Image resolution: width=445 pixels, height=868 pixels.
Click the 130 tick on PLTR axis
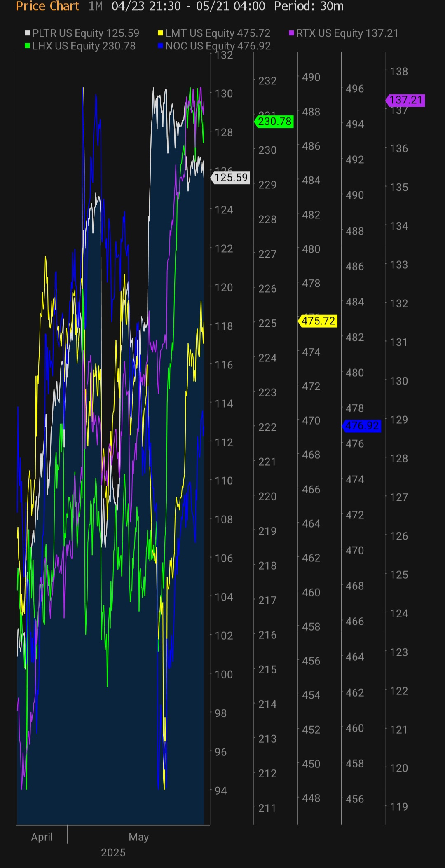click(224, 94)
